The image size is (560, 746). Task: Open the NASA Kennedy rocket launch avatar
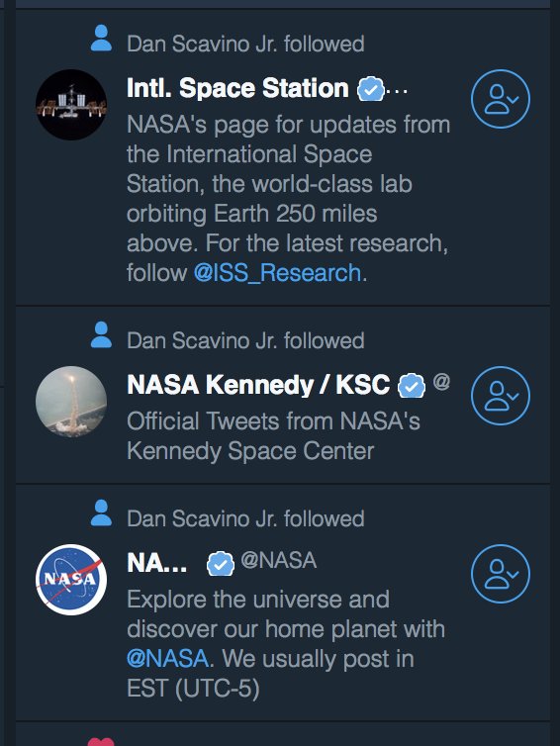71,402
